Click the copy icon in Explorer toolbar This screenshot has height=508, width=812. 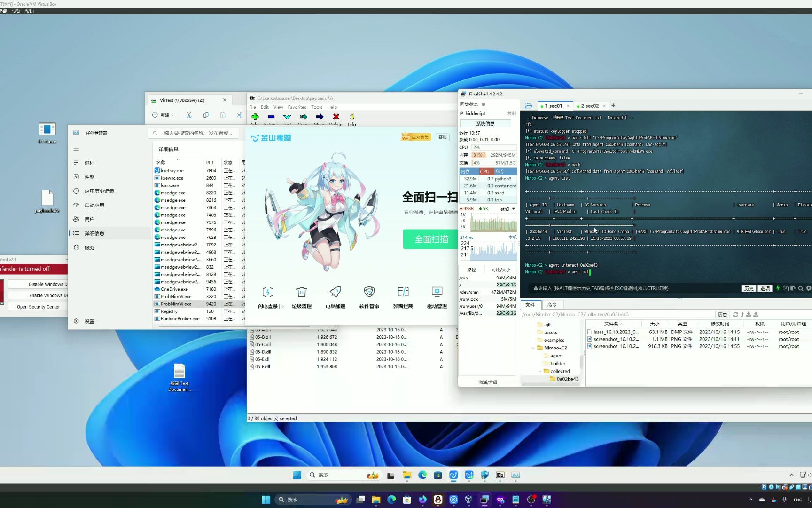point(206,115)
